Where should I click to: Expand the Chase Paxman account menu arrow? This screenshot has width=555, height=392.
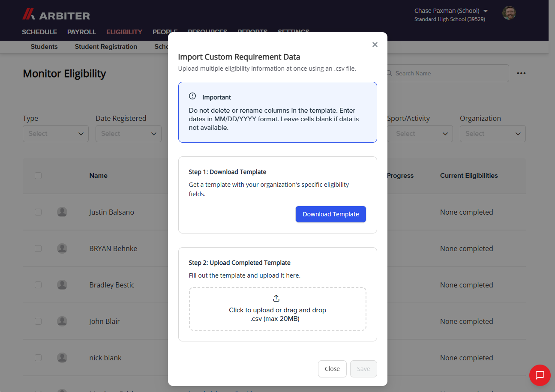pyautogui.click(x=486, y=11)
